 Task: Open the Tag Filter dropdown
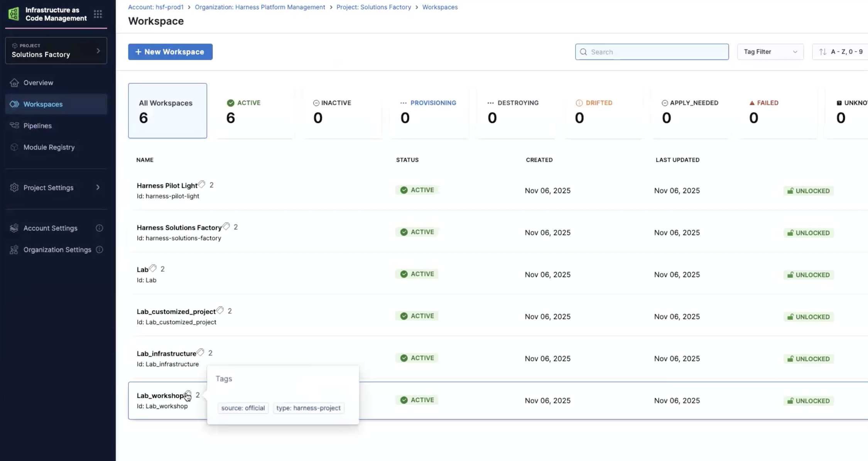click(x=770, y=52)
